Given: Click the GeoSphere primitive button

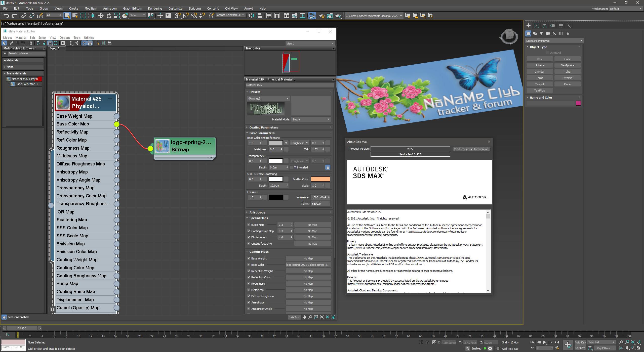Looking at the screenshot, I should click(x=567, y=65).
